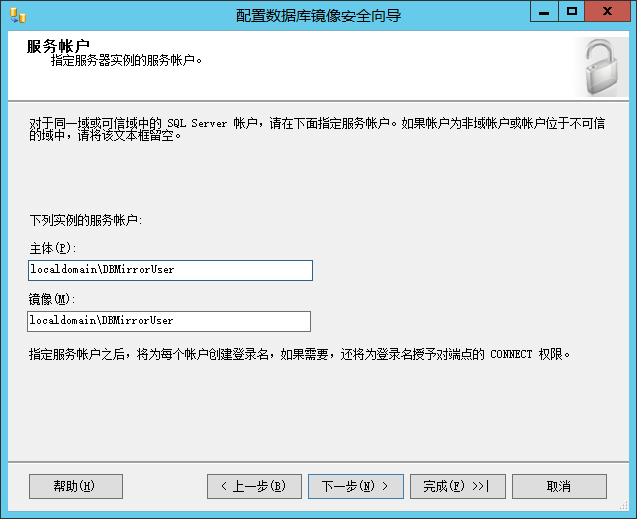Click the padlock icon in the header
The image size is (637, 519).
tap(601, 67)
